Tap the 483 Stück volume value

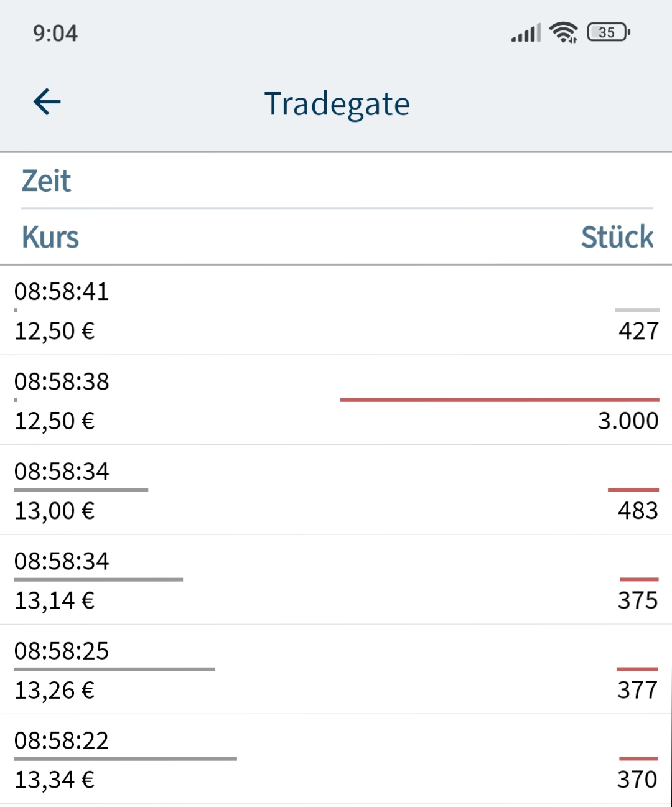coord(638,511)
